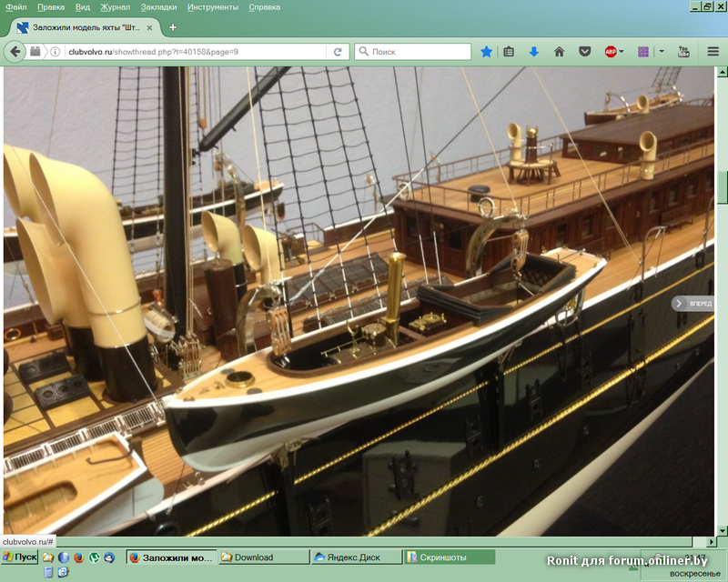Open the bookmarks list icon
The width and height of the screenshot is (728, 582).
coord(509,52)
